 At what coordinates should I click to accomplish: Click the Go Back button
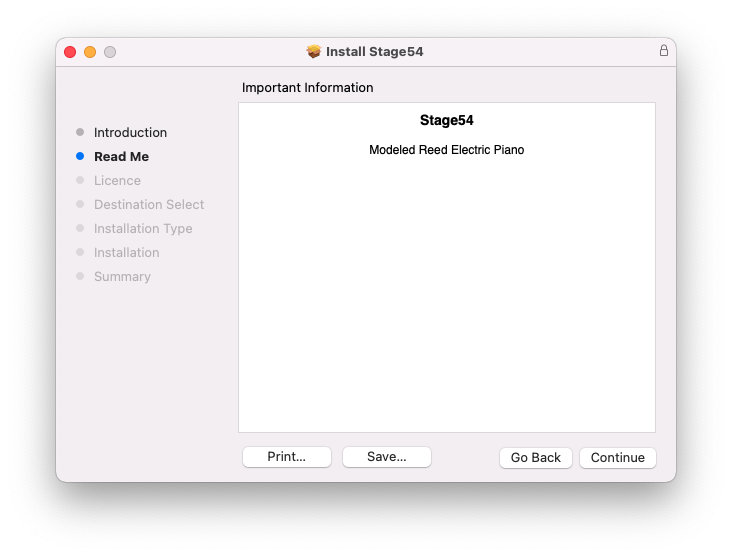(535, 457)
